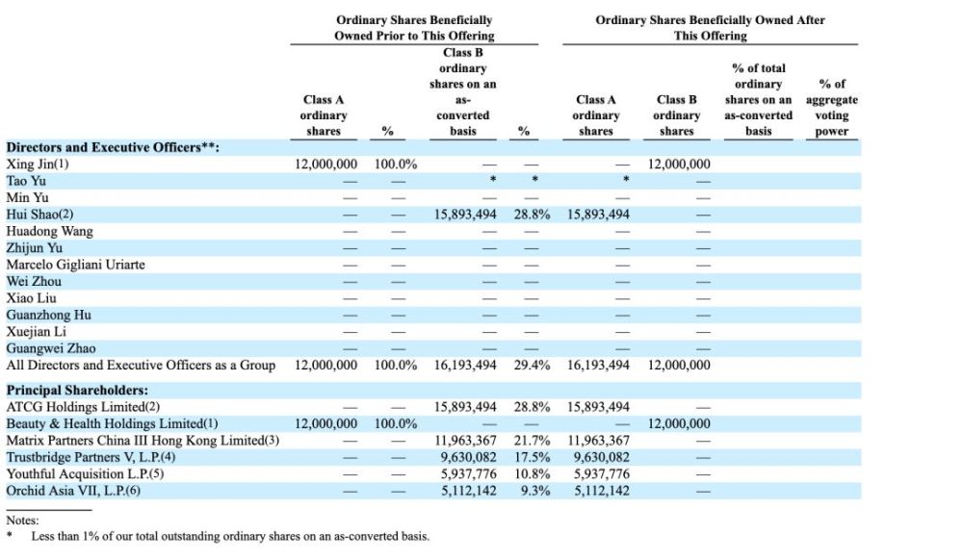This screenshot has height=560, width=963.
Task: Click the 21.7% value for Matrix Partners
Action: (532, 441)
